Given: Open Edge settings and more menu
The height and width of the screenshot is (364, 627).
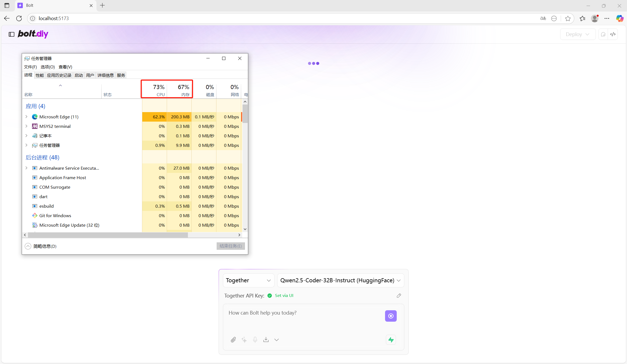Looking at the screenshot, I should (x=607, y=18).
